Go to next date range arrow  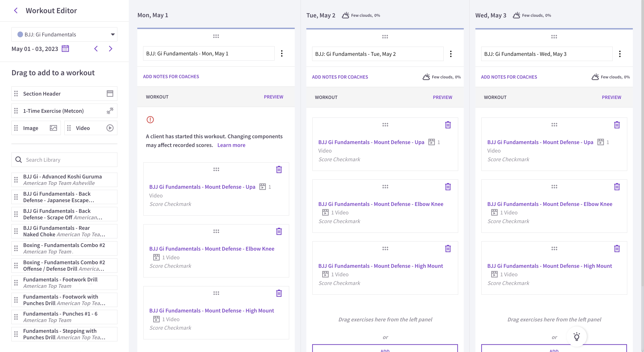tap(110, 49)
